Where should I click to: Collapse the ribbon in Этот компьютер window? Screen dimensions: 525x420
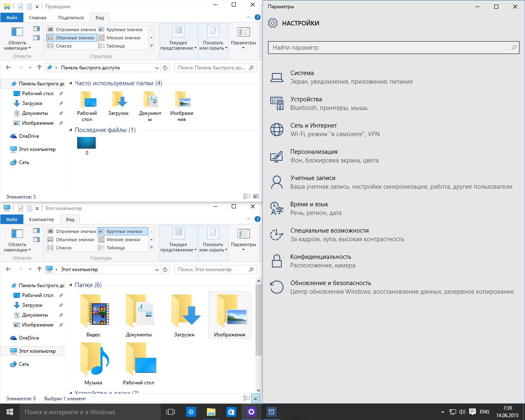[x=249, y=219]
